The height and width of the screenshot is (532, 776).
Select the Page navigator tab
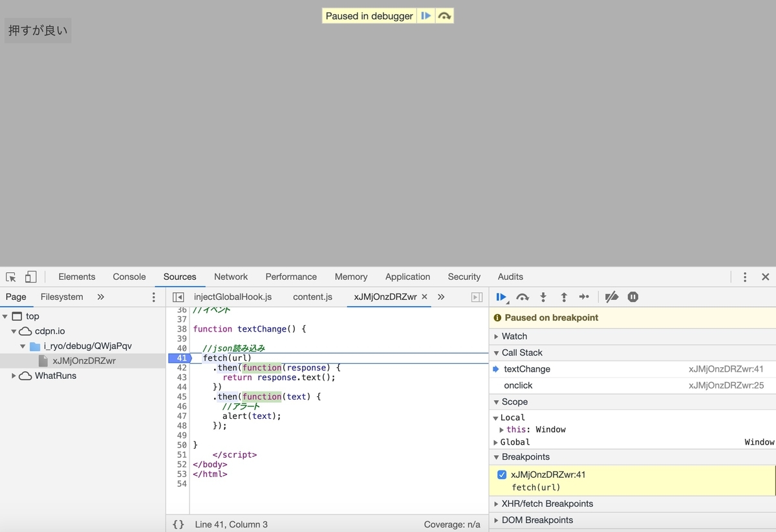coord(16,297)
